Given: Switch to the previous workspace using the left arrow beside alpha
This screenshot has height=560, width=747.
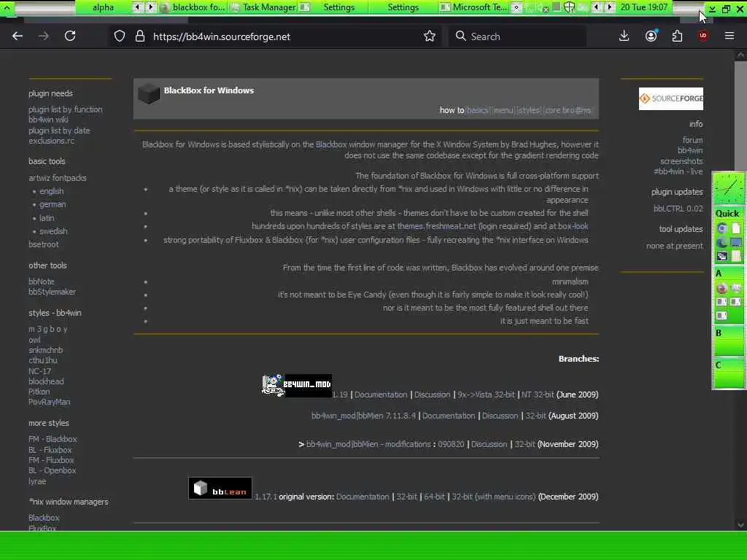Looking at the screenshot, I should (x=136, y=7).
